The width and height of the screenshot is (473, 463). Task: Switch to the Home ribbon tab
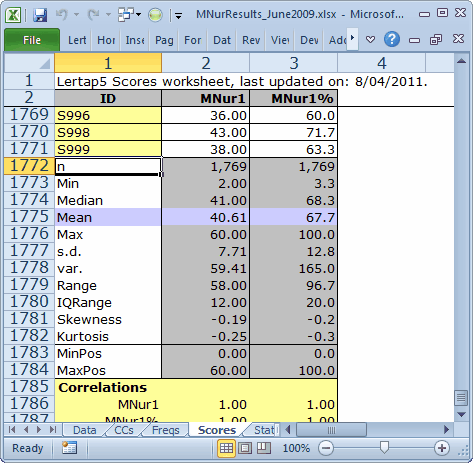[x=106, y=40]
